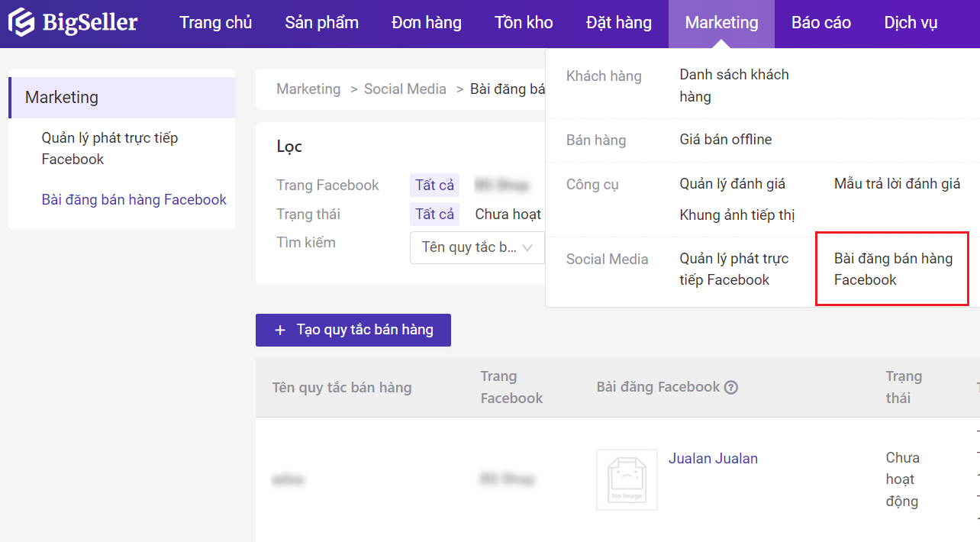The width and height of the screenshot is (980, 542).
Task: Select Tất cả filter for Trạng thái
Action: click(x=435, y=214)
